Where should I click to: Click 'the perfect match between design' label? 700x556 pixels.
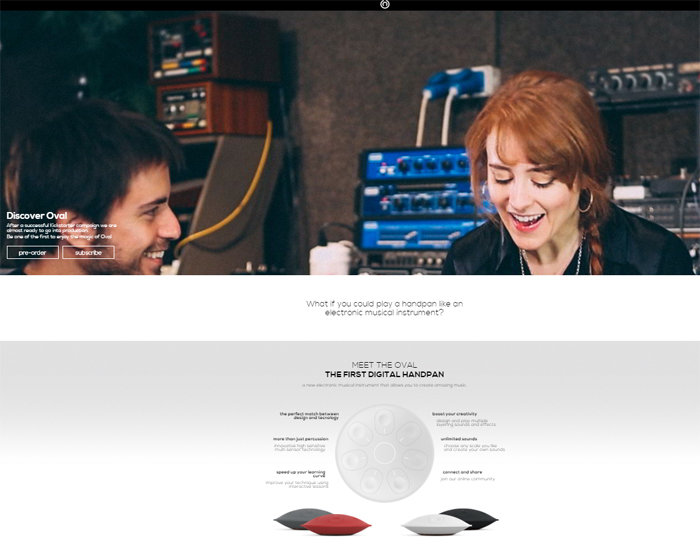[x=309, y=416]
